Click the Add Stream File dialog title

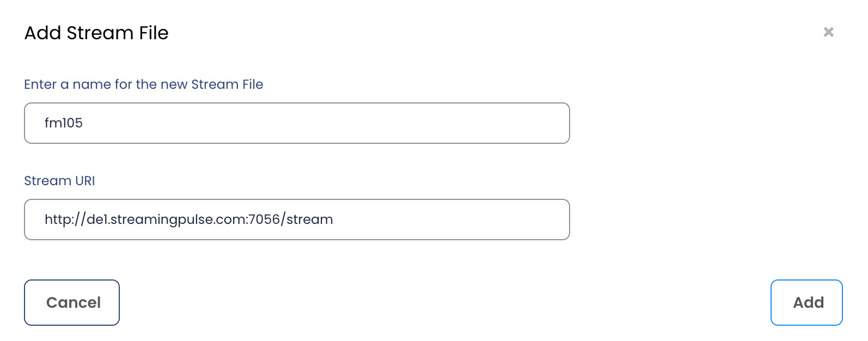pos(96,33)
